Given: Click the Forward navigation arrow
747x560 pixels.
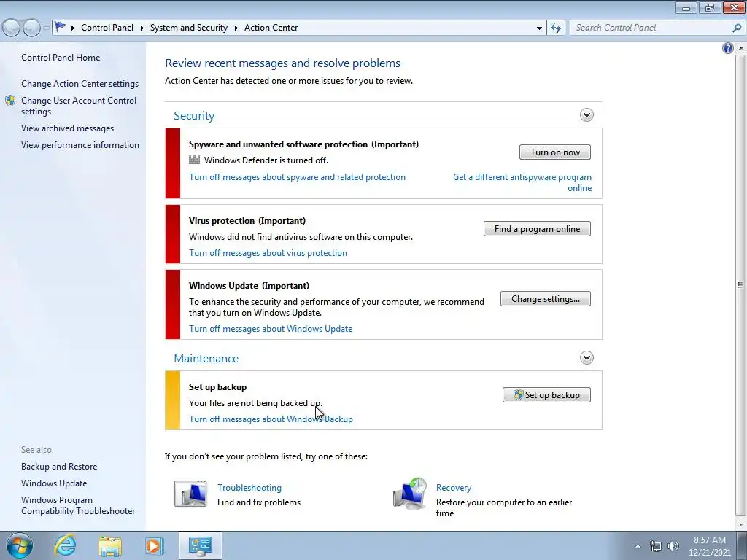Looking at the screenshot, I should [32, 28].
